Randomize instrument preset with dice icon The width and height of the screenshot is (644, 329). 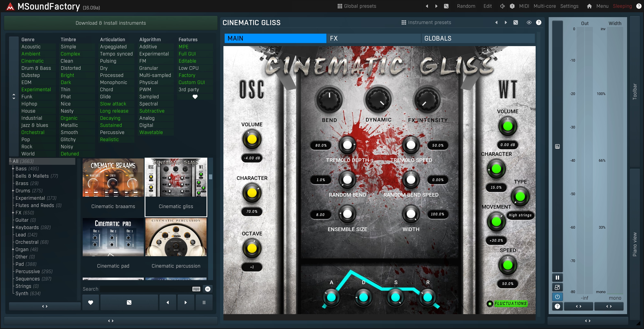click(x=515, y=22)
